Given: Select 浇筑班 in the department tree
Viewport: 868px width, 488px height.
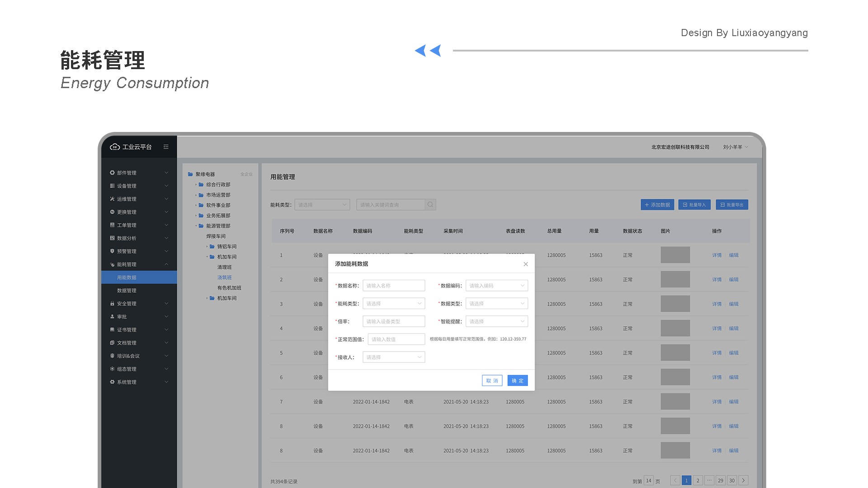Looking at the screenshot, I should (224, 277).
